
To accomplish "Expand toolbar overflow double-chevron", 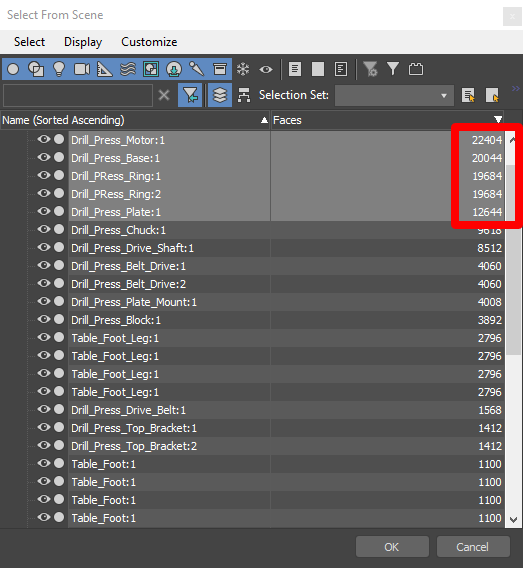I will click(x=516, y=88).
